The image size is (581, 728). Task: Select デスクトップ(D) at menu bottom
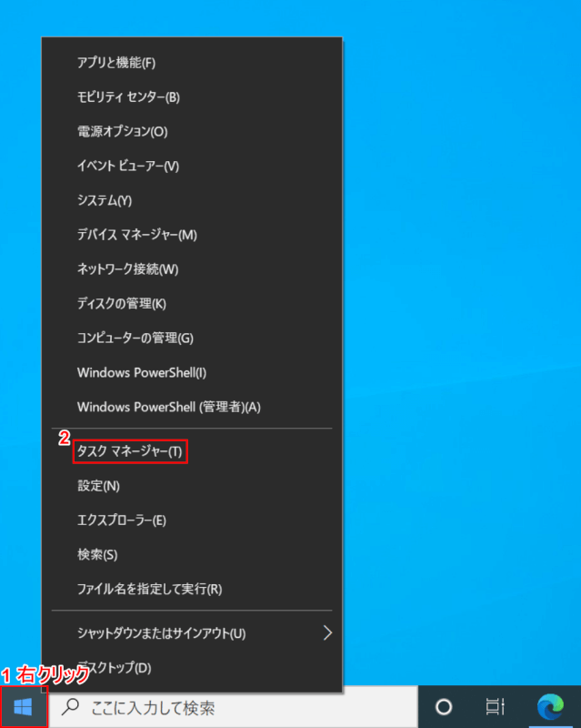point(192,668)
